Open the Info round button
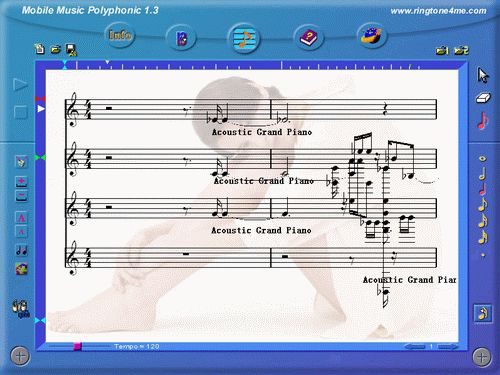 tap(120, 35)
